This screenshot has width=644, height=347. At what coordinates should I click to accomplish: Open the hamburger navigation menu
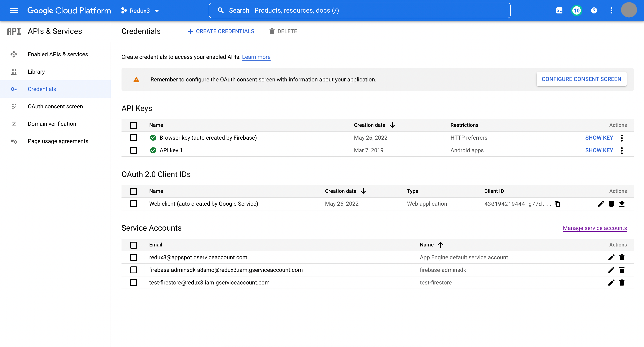pos(14,10)
